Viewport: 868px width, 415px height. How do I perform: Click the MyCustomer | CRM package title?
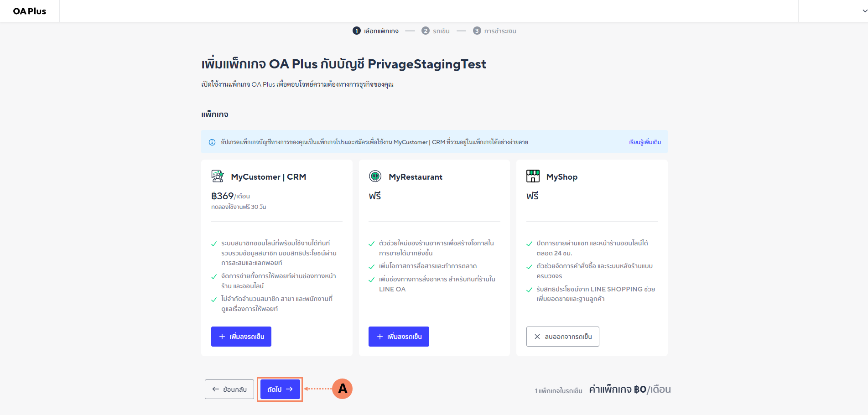tap(268, 177)
